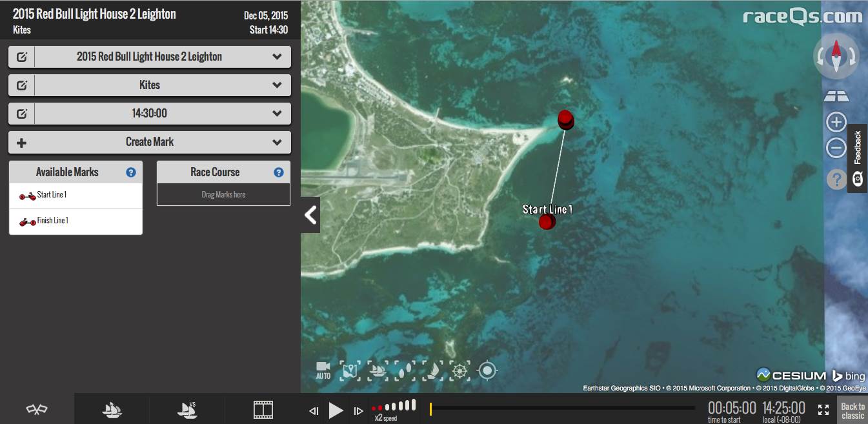Toggle the target center view icon

pyautogui.click(x=487, y=370)
